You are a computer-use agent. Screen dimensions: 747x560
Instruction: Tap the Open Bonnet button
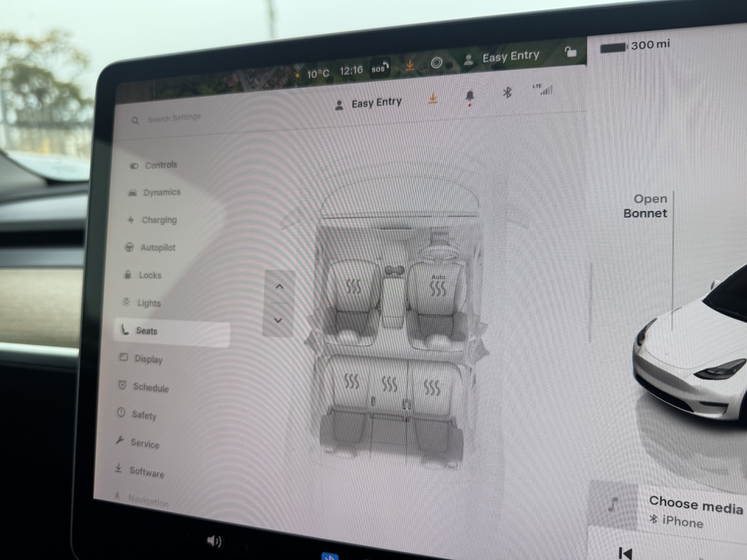tap(645, 206)
